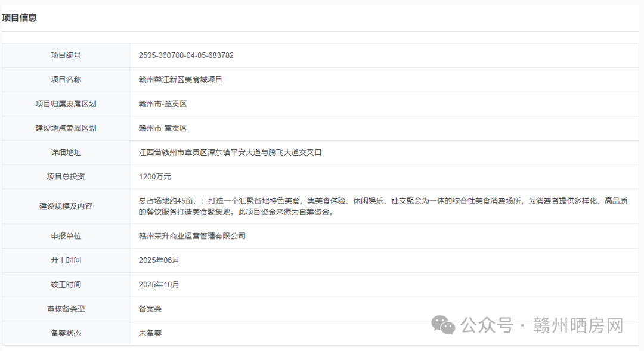
Task: Click the 竣工时间 label cell
Action: [x=66, y=284]
